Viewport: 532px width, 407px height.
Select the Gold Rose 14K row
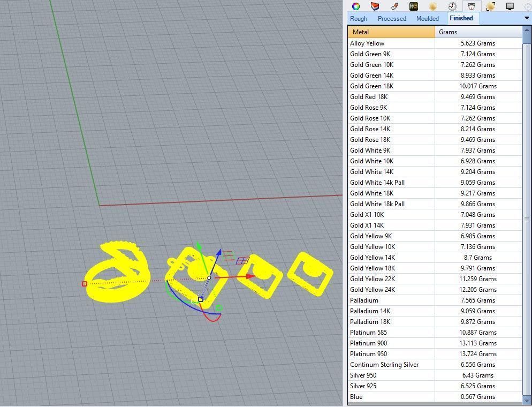pos(435,129)
